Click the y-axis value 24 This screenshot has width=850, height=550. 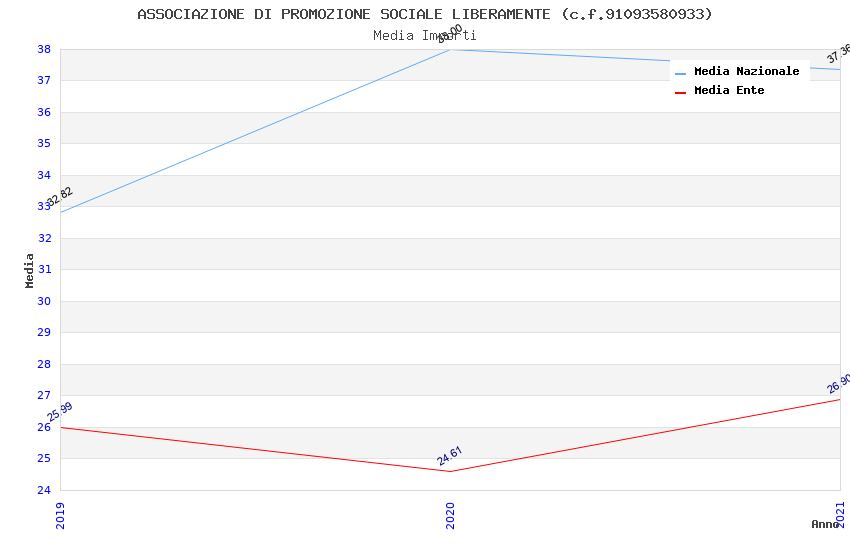tap(44, 490)
